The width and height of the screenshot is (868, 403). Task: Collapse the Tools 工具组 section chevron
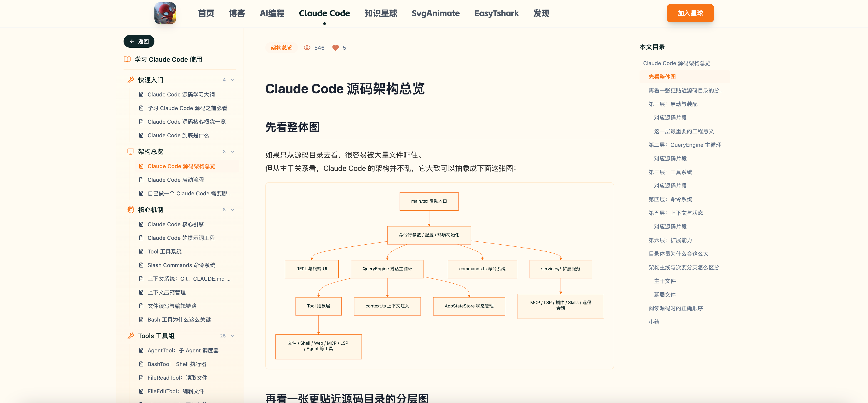pyautogui.click(x=233, y=336)
